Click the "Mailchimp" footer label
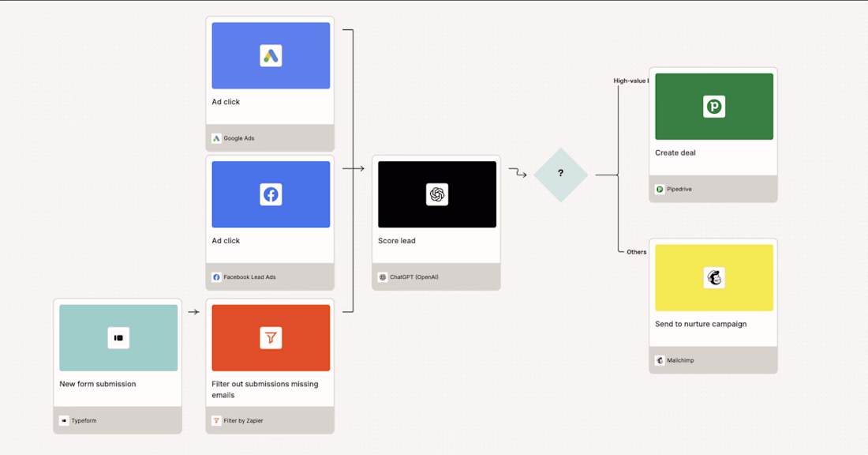This screenshot has width=868, height=455. (x=680, y=361)
